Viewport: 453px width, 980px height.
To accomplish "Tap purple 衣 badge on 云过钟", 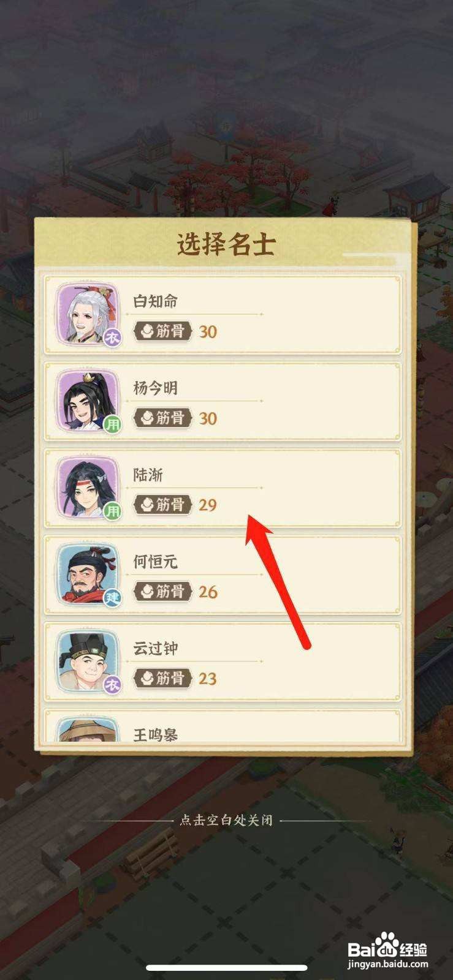I will [112, 685].
